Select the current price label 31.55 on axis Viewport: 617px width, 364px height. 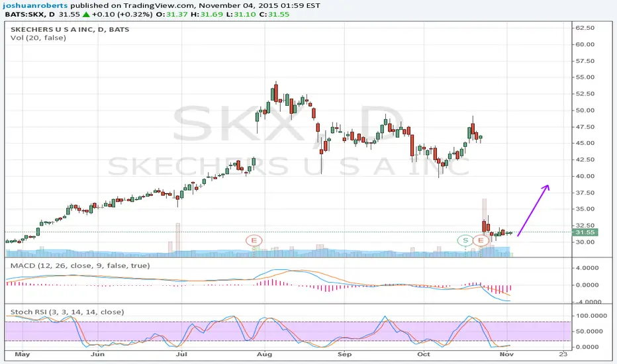(x=585, y=232)
